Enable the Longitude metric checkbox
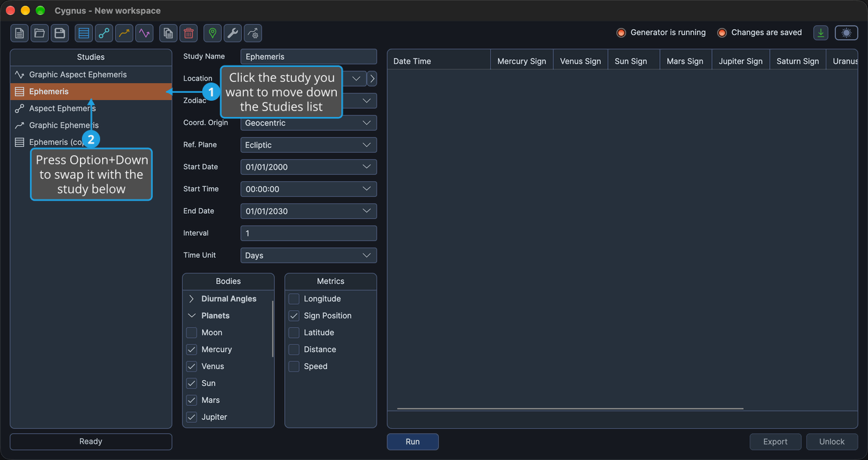The width and height of the screenshot is (868, 460). click(294, 299)
